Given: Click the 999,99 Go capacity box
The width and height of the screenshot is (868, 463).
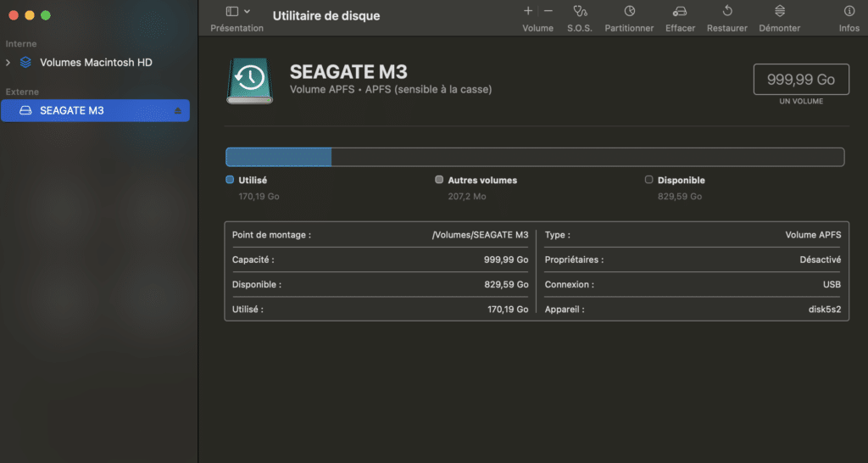Looking at the screenshot, I should [801, 79].
